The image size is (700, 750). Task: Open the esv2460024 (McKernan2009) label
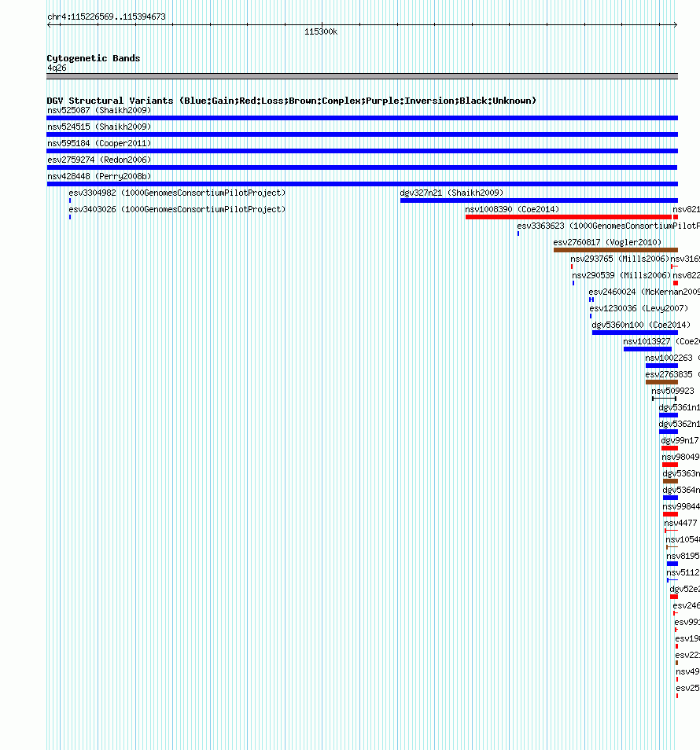pyautogui.click(x=644, y=292)
